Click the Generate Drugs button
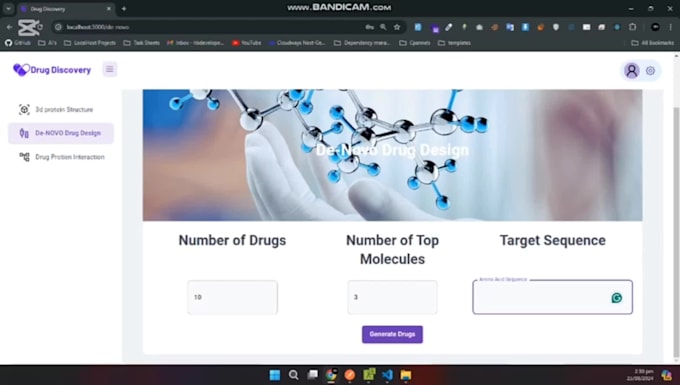The height and width of the screenshot is (385, 680). [x=392, y=334]
